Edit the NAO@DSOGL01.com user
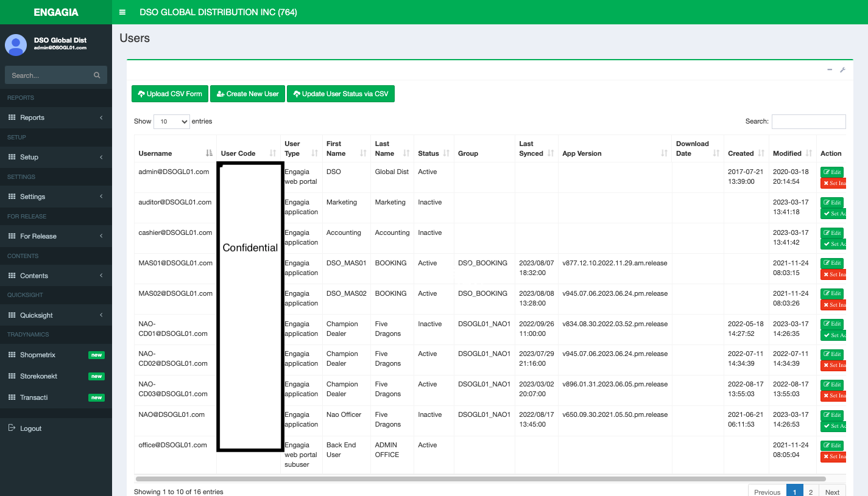This screenshot has width=868, height=496. coord(832,415)
